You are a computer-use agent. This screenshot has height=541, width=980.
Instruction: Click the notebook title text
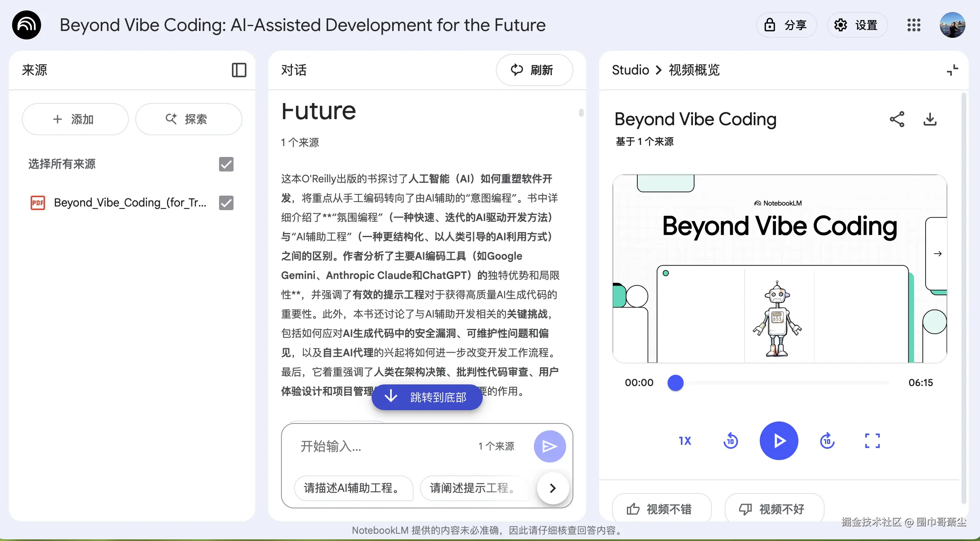(303, 25)
